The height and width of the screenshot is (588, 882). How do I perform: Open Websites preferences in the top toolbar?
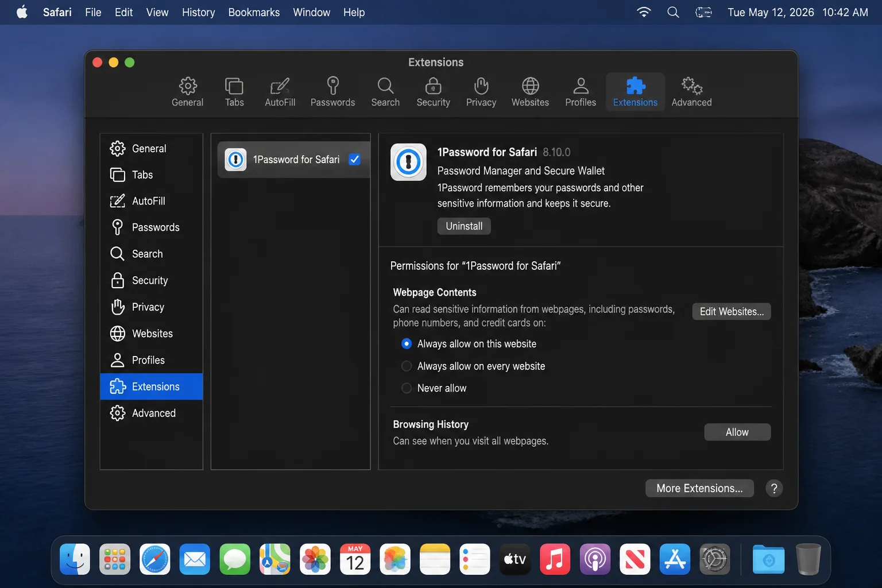coord(530,92)
